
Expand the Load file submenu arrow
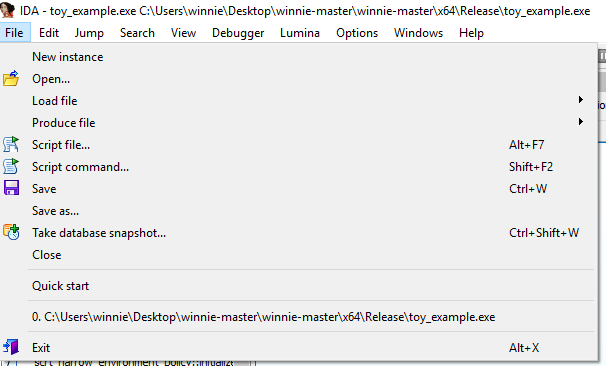click(x=580, y=100)
